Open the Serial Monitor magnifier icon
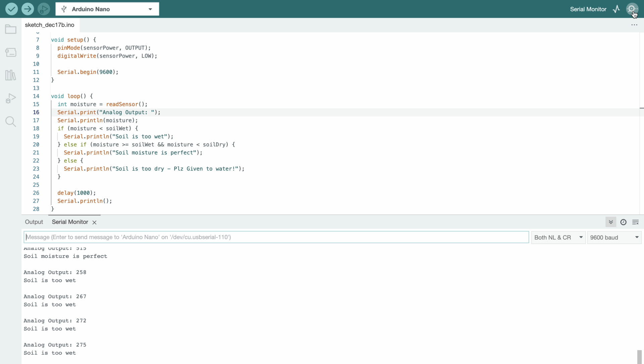Image resolution: width=644 pixels, height=364 pixels. coord(632,9)
